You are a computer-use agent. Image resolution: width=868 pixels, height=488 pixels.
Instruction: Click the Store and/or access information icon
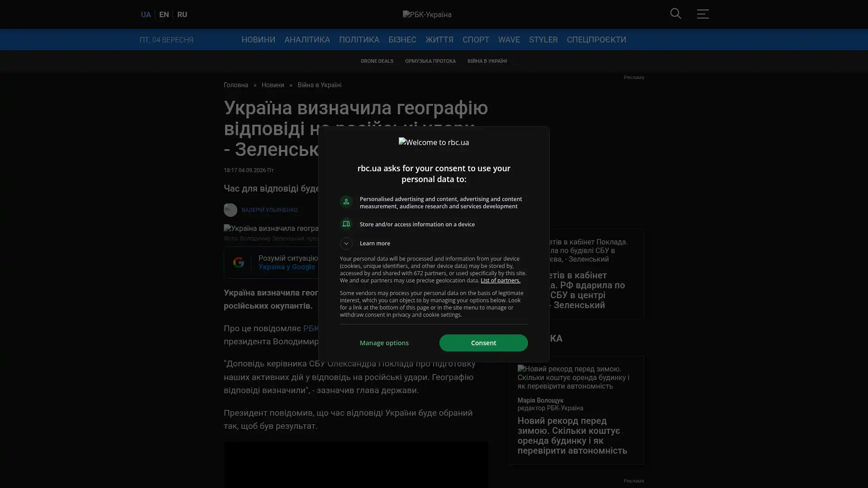346,224
